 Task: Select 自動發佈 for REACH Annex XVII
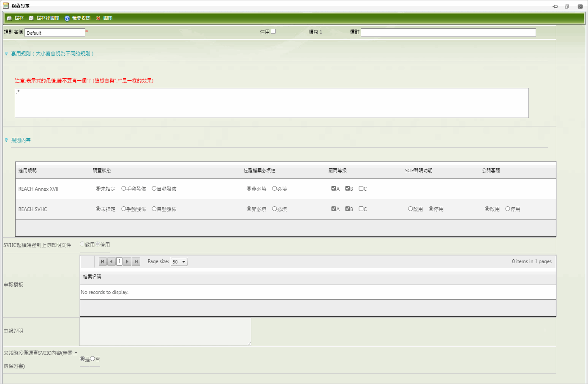(x=154, y=189)
